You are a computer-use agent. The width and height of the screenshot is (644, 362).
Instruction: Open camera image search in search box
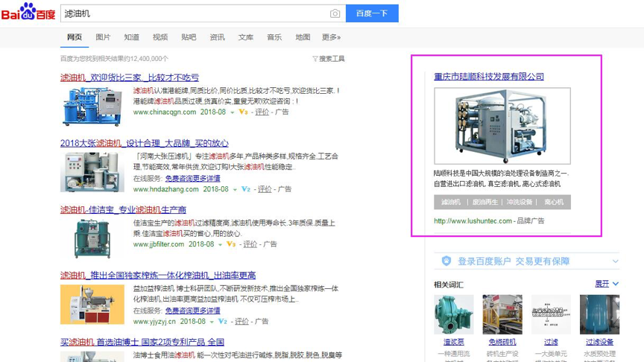(x=335, y=13)
